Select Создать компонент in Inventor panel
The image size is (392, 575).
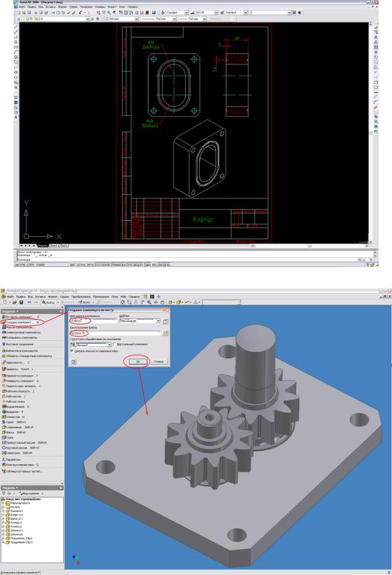coord(20,322)
